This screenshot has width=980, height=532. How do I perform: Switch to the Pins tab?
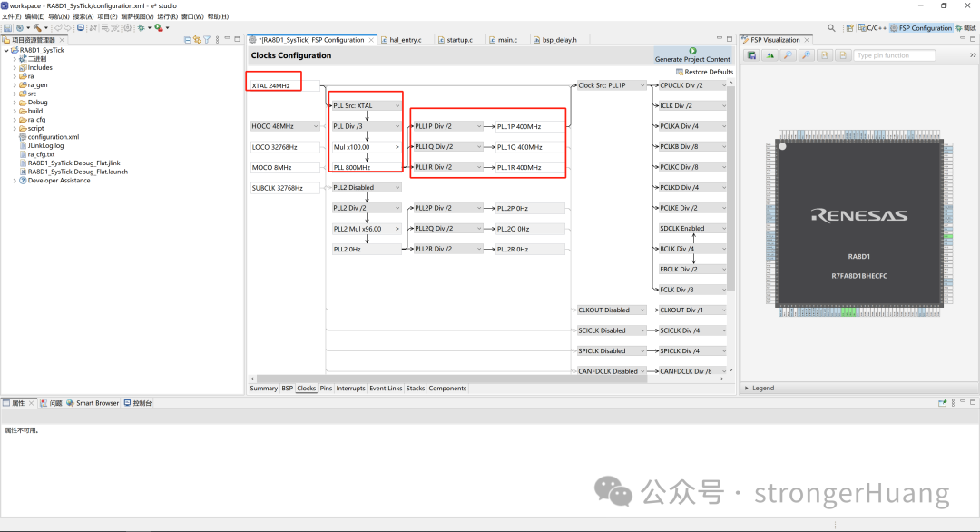coord(326,389)
